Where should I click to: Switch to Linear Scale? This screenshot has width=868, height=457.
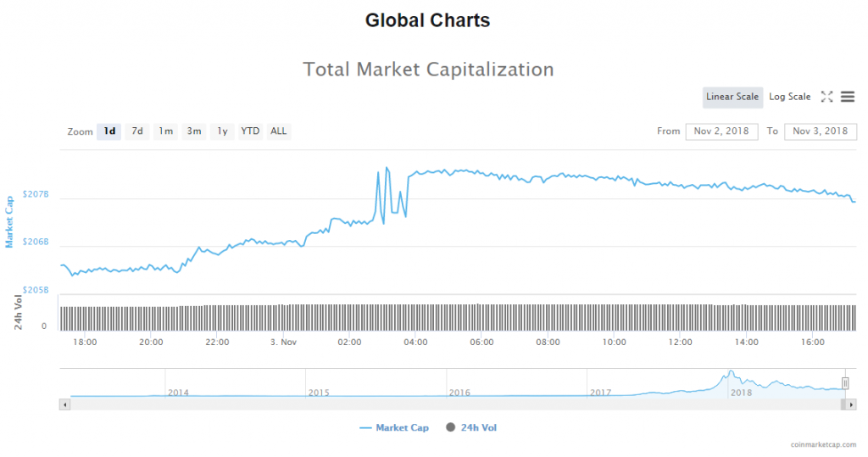[x=732, y=97]
